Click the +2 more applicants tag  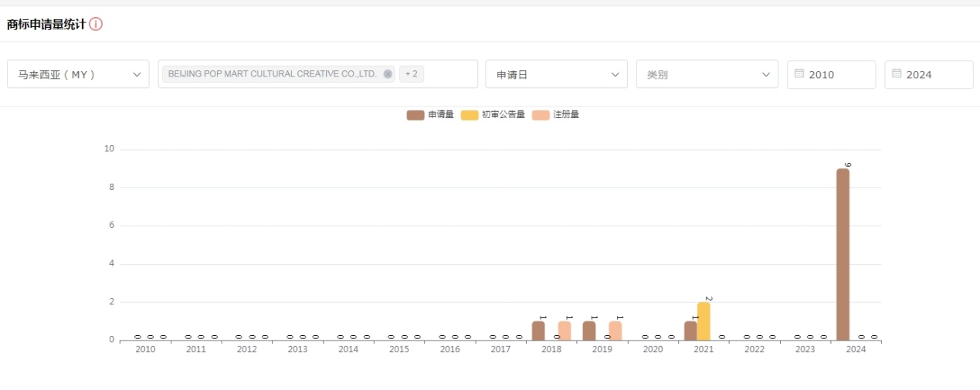click(412, 74)
